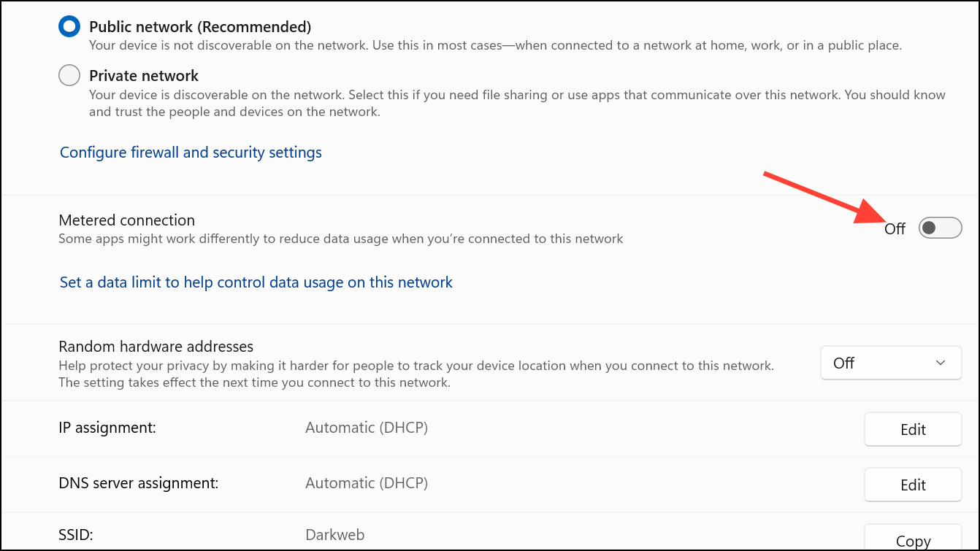This screenshot has width=980, height=551.
Task: Click the "DNS server assignment:" label
Action: 139,483
